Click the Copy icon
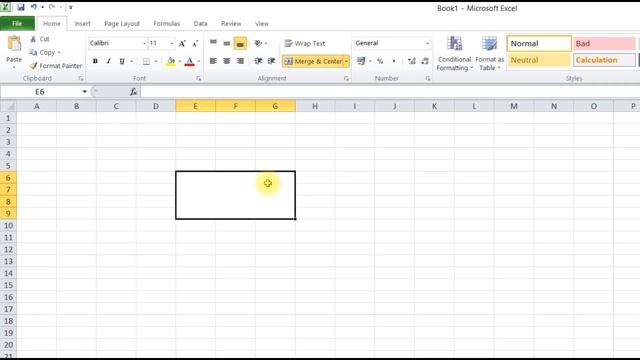The image size is (640, 360). coord(33,52)
